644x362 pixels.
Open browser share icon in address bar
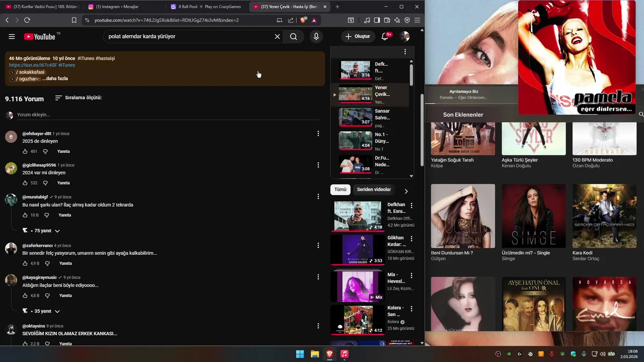coord(291,20)
